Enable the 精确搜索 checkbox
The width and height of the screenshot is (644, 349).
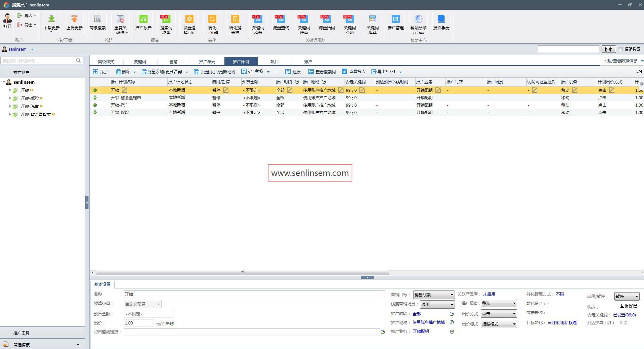(x=620, y=49)
